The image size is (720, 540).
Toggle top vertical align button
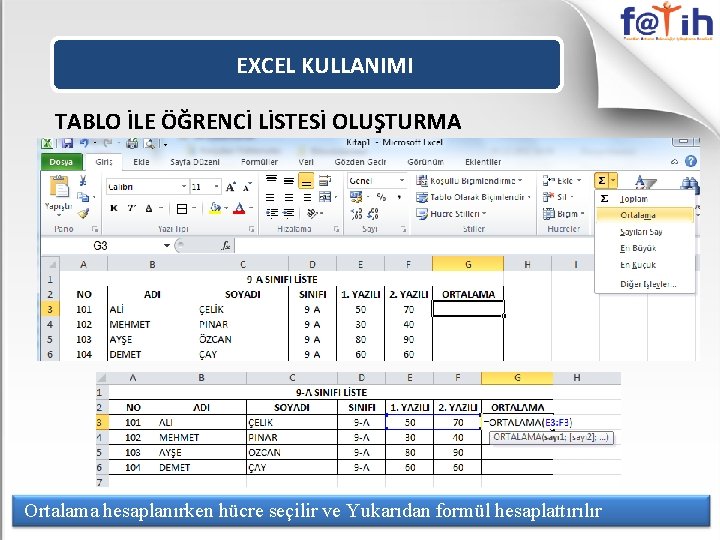coord(272,180)
